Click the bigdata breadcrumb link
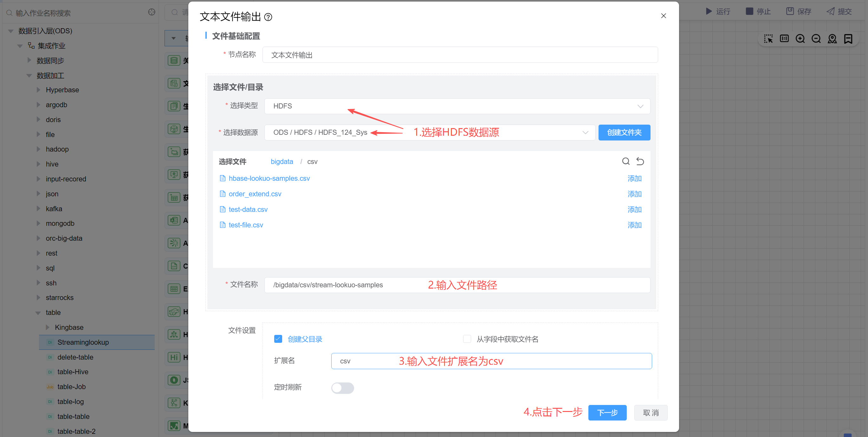This screenshot has width=868, height=437. pos(282,161)
